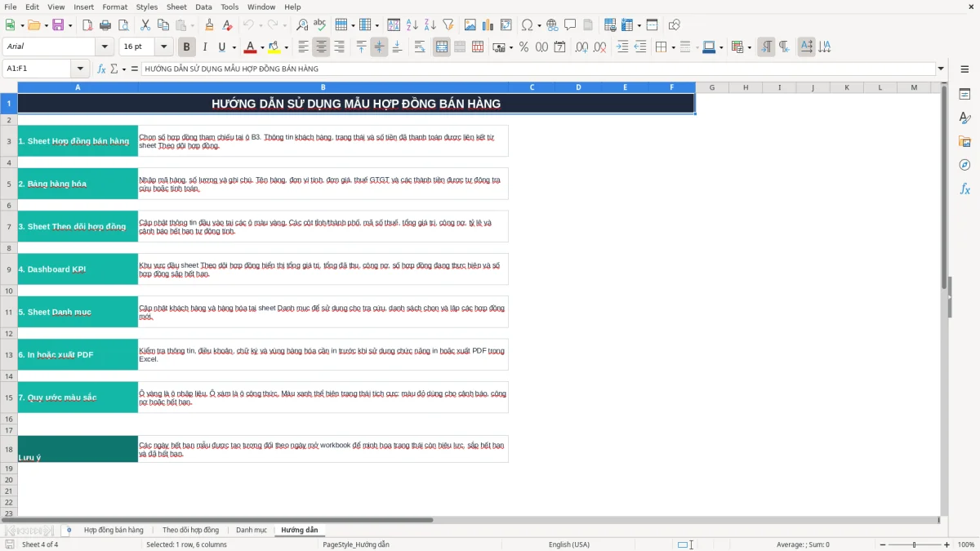Open the Save button dropdown arrow
Viewport: 980px width, 551px height.
pyautogui.click(x=69, y=25)
